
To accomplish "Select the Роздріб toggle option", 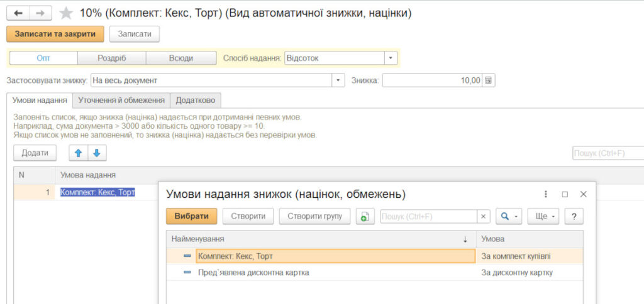I will 112,58.
